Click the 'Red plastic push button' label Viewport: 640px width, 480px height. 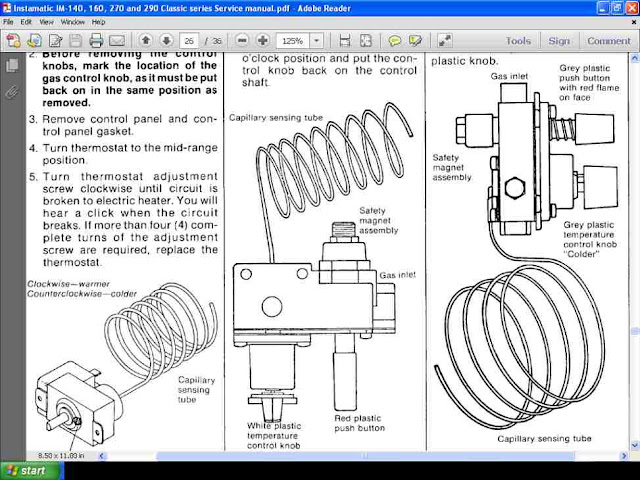359,423
